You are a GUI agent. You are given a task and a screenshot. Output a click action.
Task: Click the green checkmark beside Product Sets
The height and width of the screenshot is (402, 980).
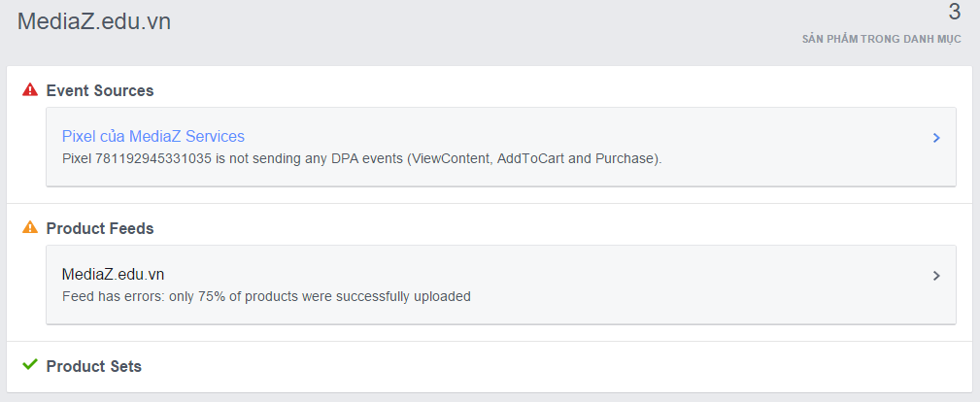[x=29, y=365]
